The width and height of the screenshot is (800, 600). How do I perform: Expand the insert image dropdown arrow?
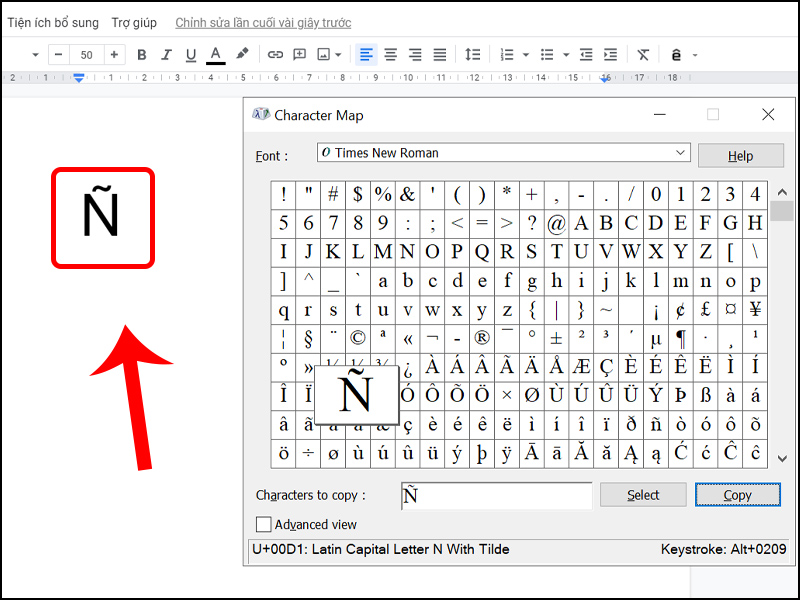[x=338, y=55]
